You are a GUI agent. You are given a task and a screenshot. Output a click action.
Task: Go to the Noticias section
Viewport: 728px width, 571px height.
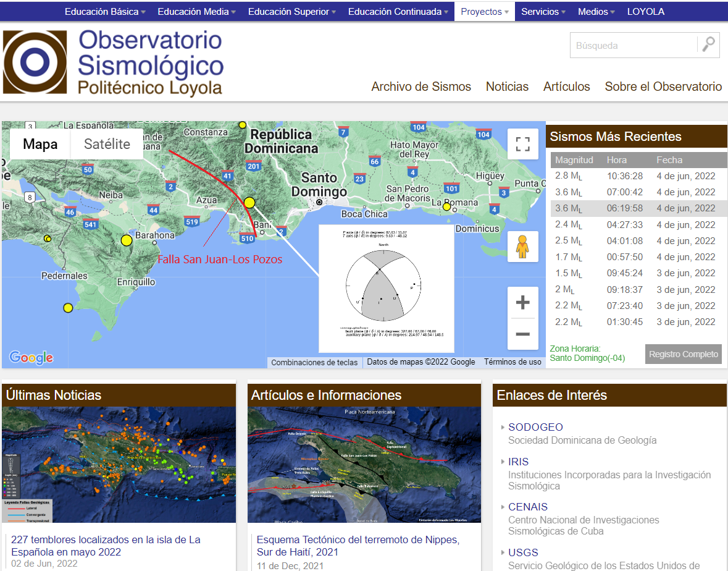coord(507,87)
